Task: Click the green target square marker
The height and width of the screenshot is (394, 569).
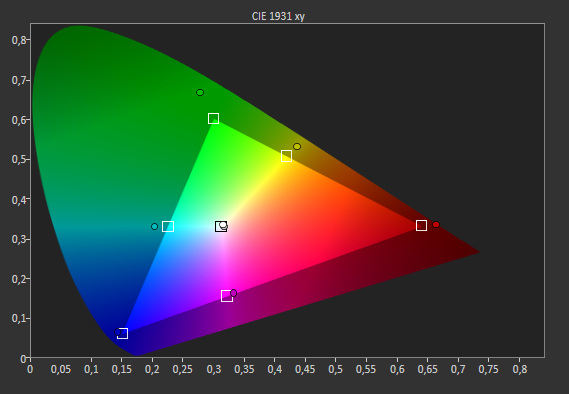Action: (x=213, y=118)
